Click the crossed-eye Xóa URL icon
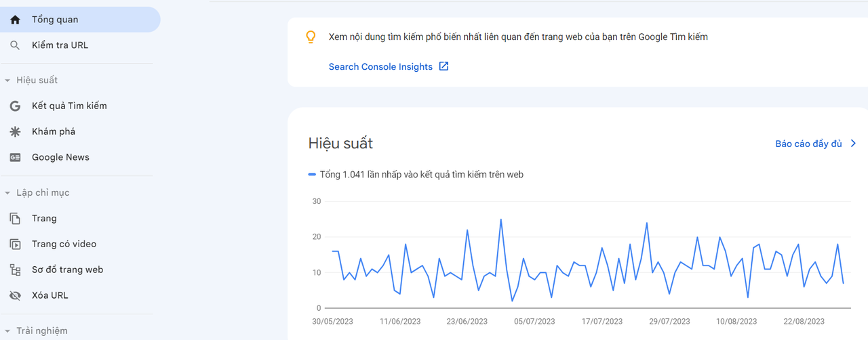The width and height of the screenshot is (868, 340). point(15,295)
